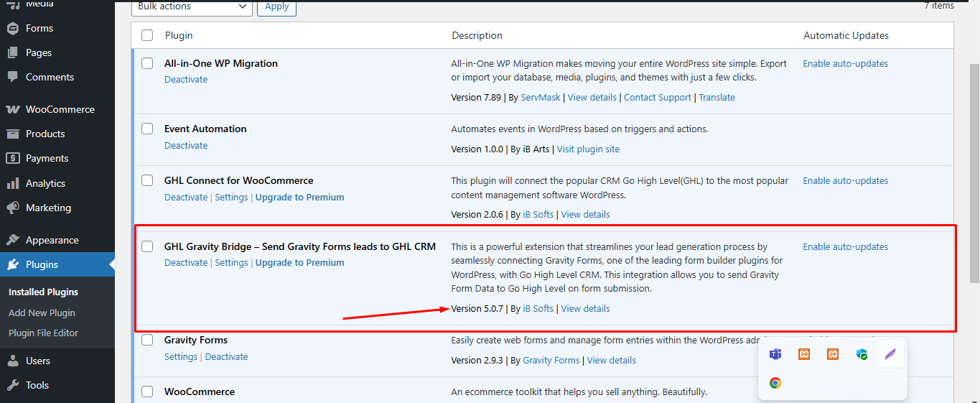Viewport: 980px width, 403px height.
Task: Check the GHL Connect for WooCommerce checkbox
Action: [147, 180]
